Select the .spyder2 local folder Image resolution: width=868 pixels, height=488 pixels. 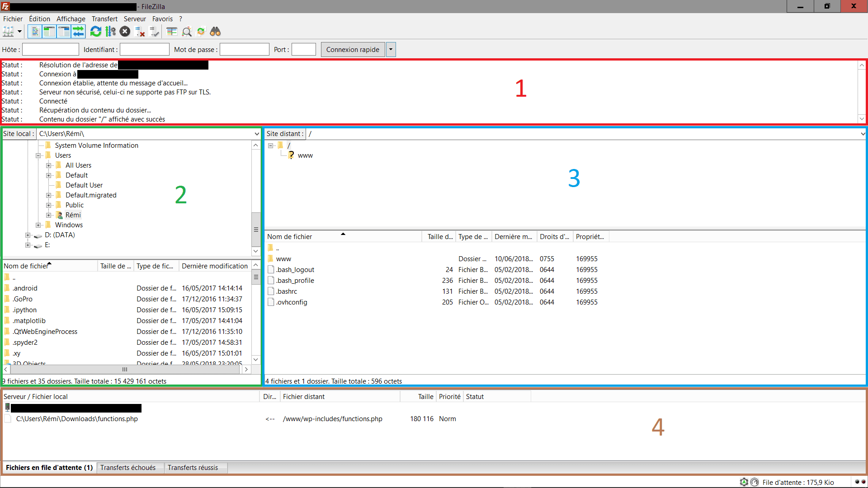[25, 343]
